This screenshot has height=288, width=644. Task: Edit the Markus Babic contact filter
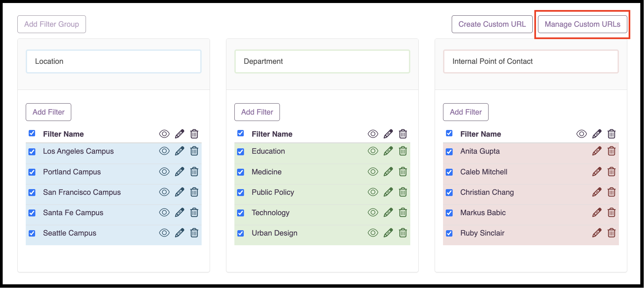tap(597, 212)
